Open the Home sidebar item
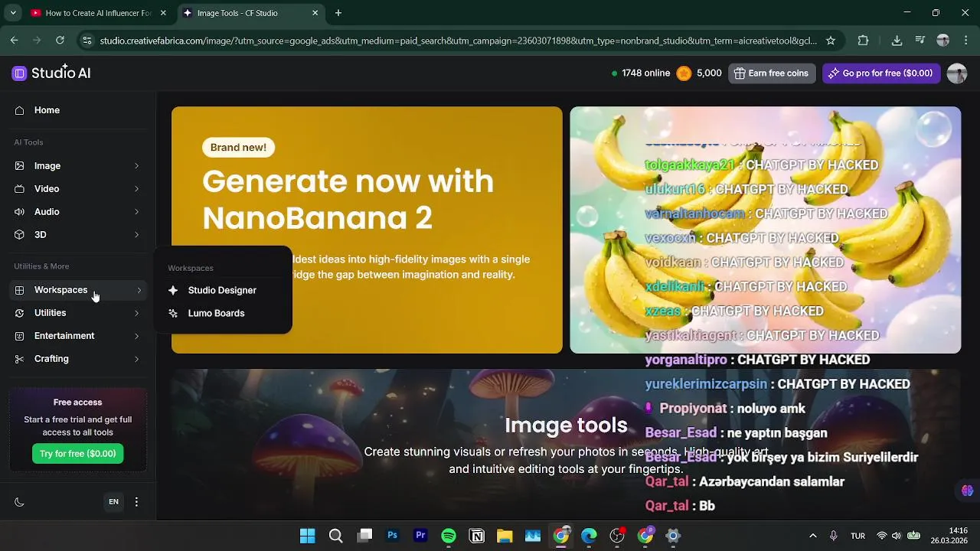Image resolution: width=980 pixels, height=551 pixels. (x=77, y=110)
